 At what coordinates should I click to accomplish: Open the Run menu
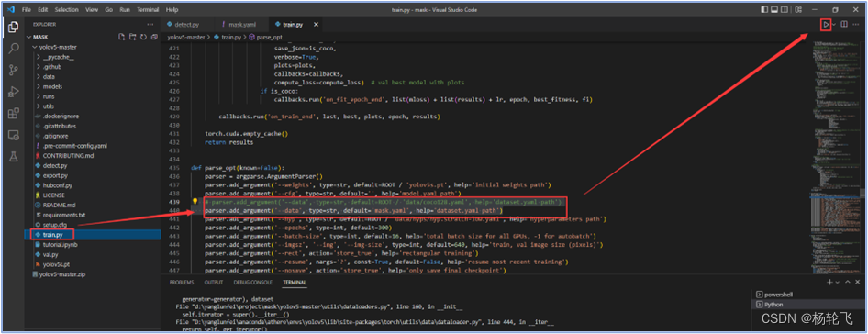pyautogui.click(x=125, y=10)
